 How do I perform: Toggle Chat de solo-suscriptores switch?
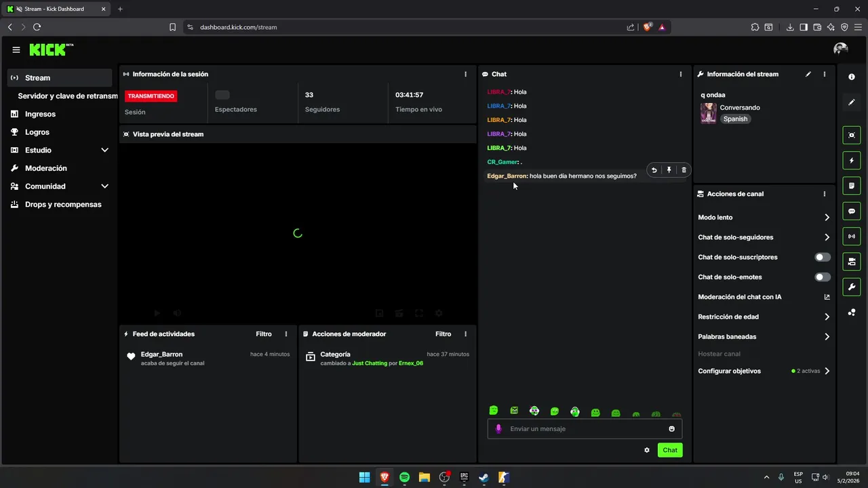coord(823,258)
